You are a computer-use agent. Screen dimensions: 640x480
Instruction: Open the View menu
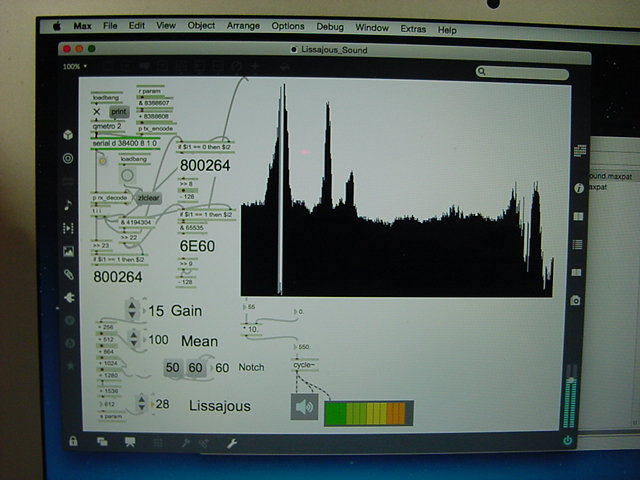pyautogui.click(x=166, y=26)
